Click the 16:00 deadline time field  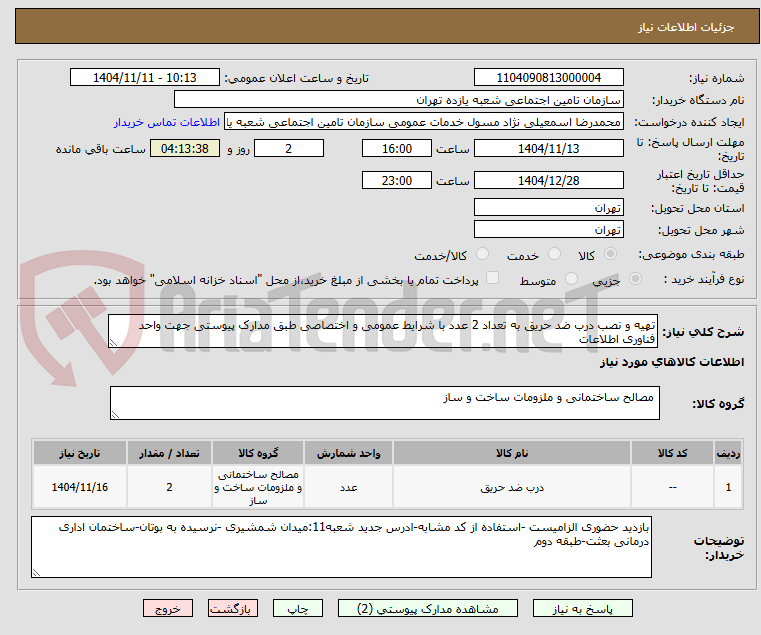pos(397,149)
